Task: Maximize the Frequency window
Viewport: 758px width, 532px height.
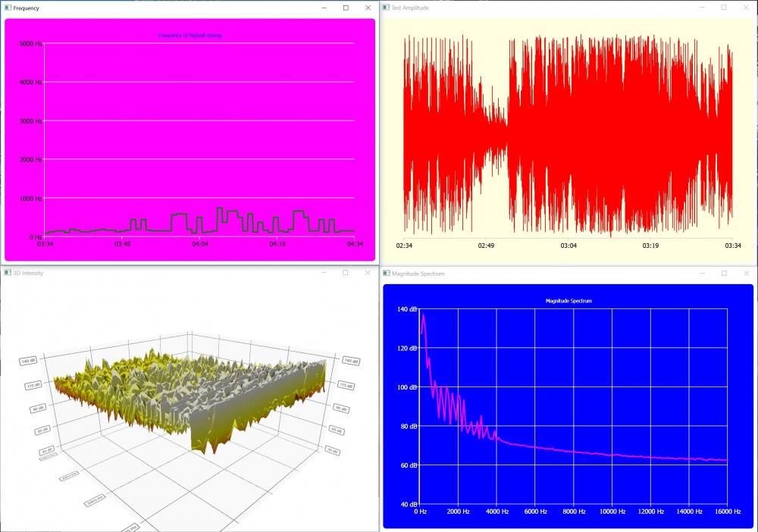Action: click(346, 8)
